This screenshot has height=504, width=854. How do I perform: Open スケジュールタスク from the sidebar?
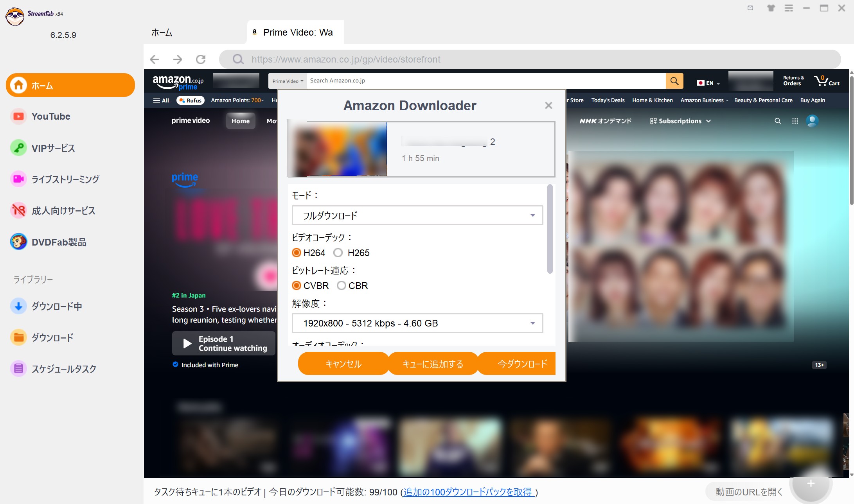click(x=64, y=369)
